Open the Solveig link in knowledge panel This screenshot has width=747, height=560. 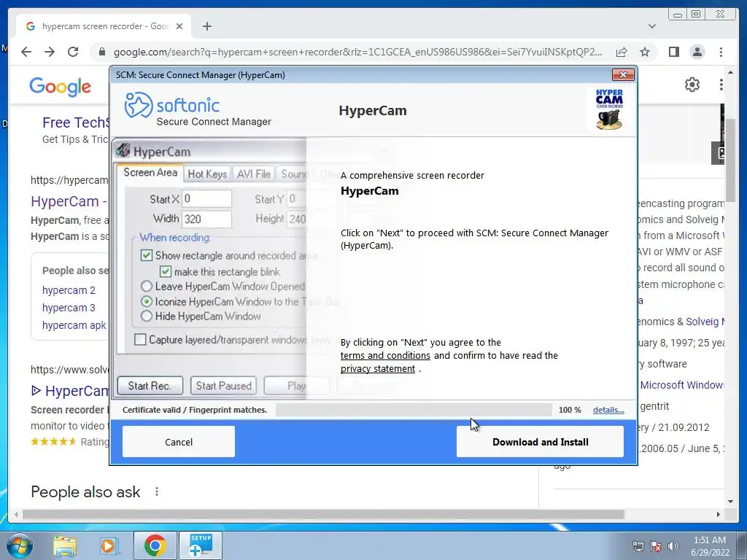pos(705,322)
